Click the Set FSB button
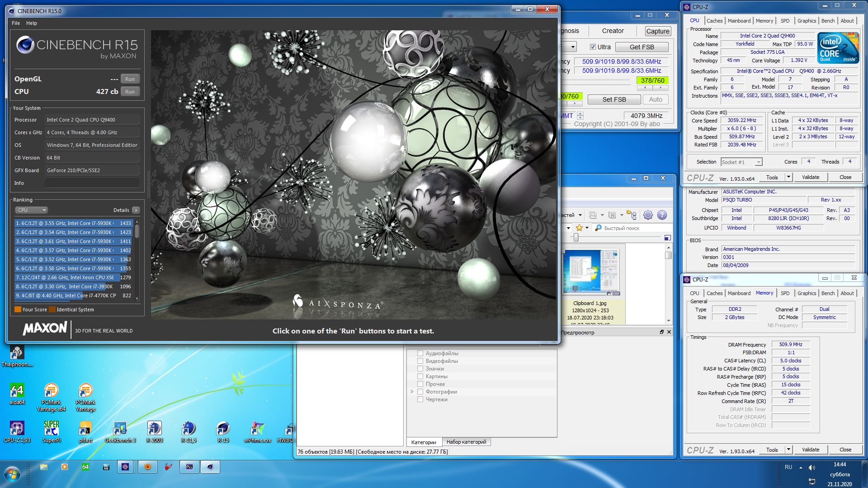868x488 pixels. pos(614,99)
